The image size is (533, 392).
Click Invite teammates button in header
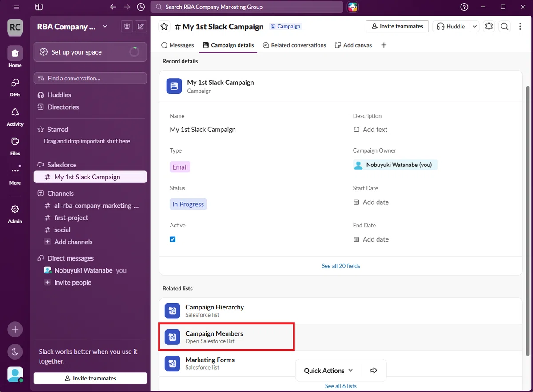coord(397,27)
